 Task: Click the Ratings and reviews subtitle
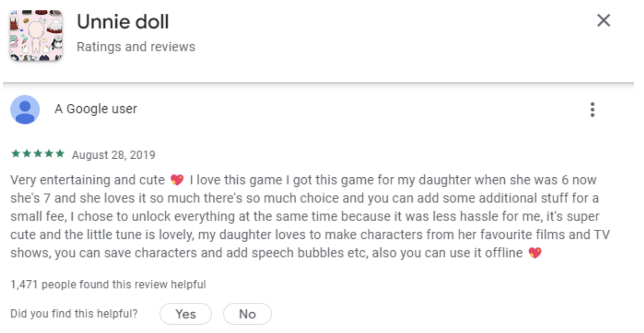click(x=136, y=47)
